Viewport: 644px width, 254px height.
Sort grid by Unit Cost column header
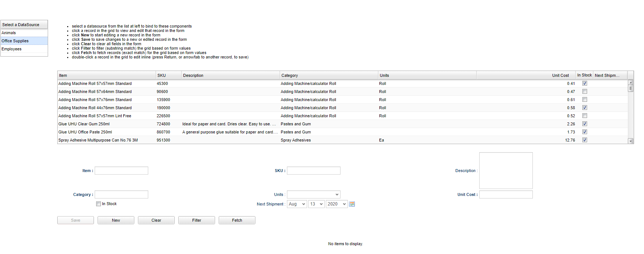pos(560,75)
